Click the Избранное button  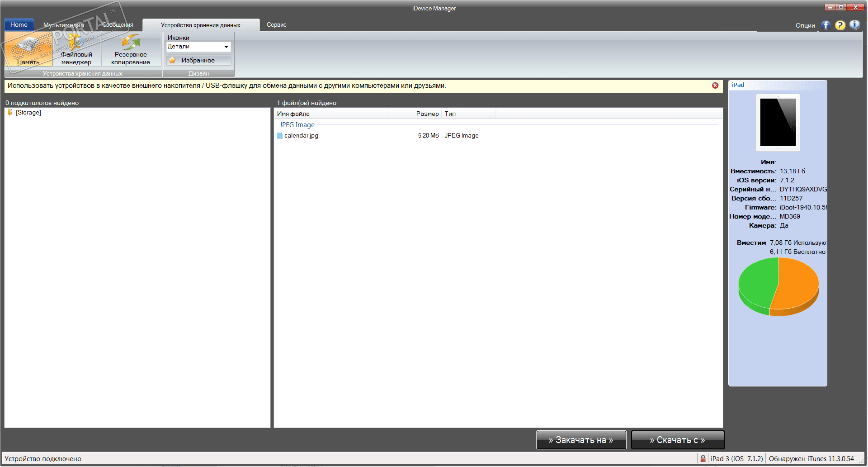point(198,60)
